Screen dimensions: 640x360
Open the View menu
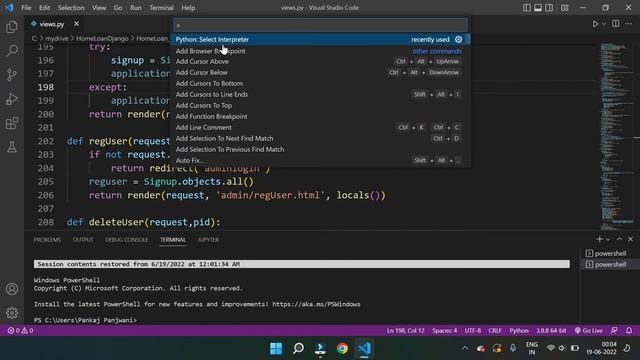(x=99, y=8)
